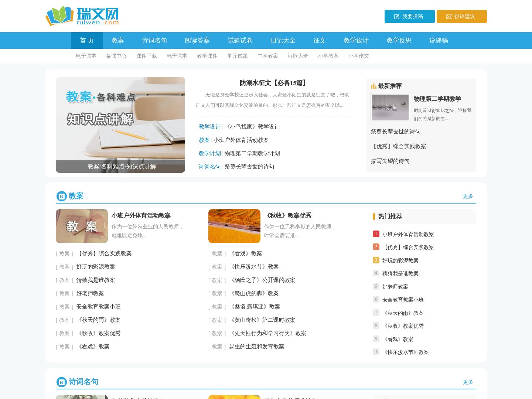Open 《爬山虎的脚》教案
The width and height of the screenshot is (532, 399).
coord(254,293)
